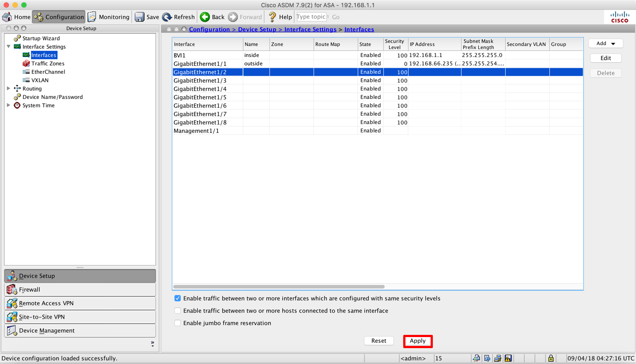Click the VXLAN icon
The image size is (636, 364).
[x=26, y=80]
